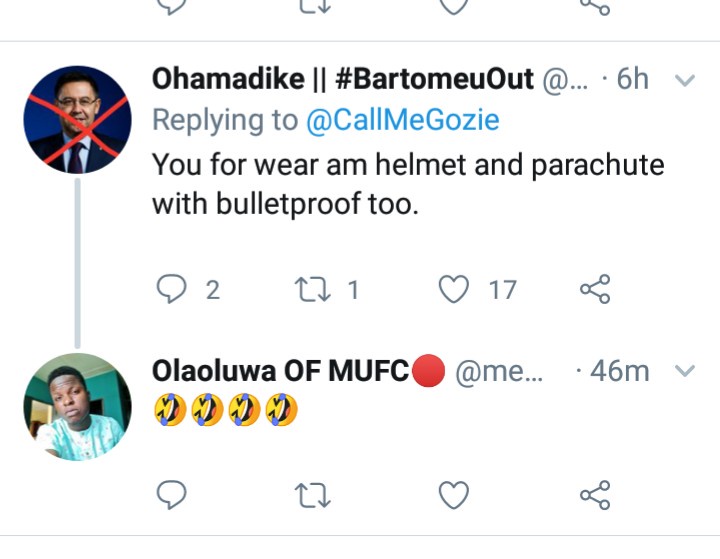
Task: Tap the truncated @me... handle
Action: (502, 372)
